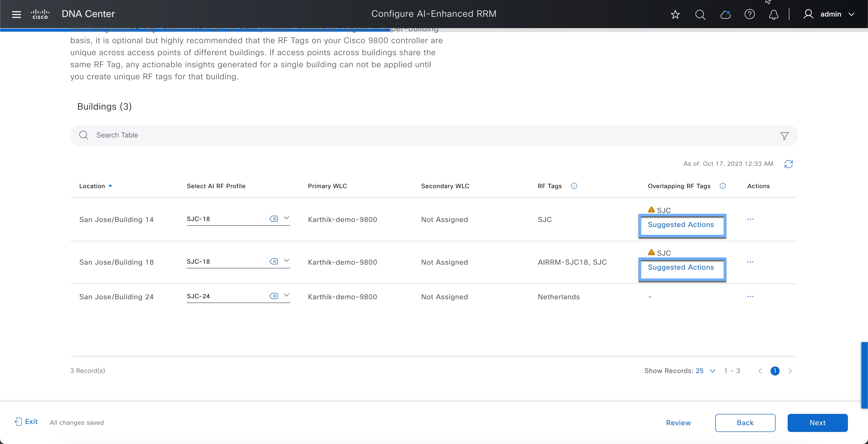Click the Next button
The image size is (868, 444).
(x=817, y=422)
